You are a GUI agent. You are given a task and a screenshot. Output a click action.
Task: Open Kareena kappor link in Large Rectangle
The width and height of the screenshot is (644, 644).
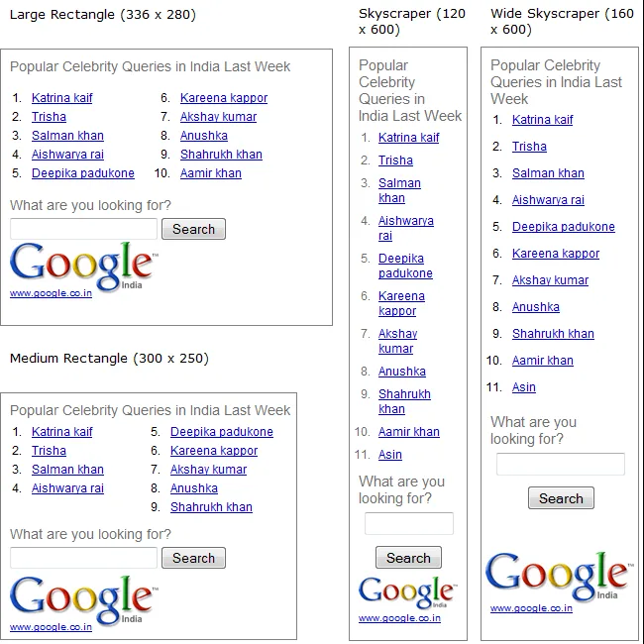224,98
